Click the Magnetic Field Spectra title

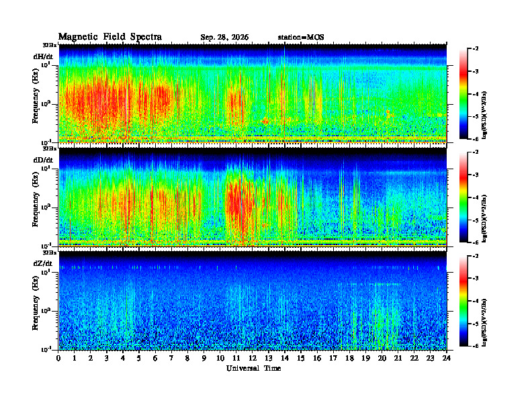pos(110,37)
